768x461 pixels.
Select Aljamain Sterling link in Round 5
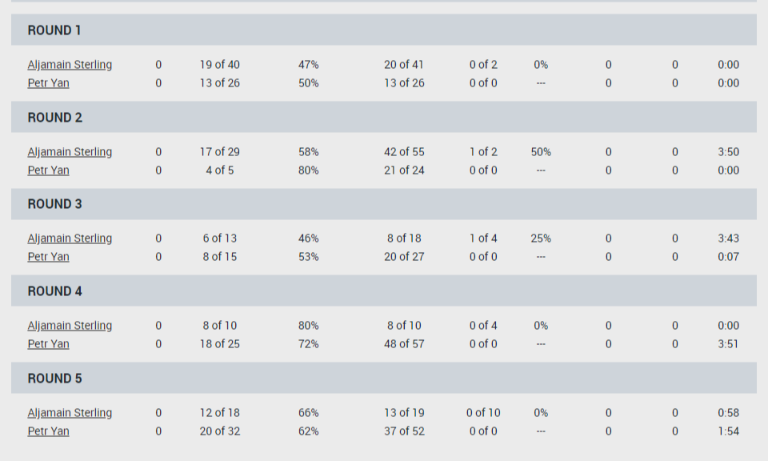[69, 413]
